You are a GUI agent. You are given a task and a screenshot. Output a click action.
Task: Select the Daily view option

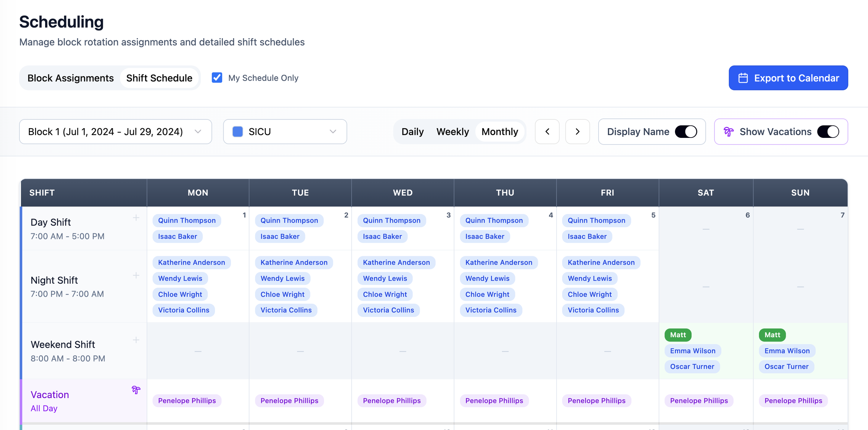(412, 132)
